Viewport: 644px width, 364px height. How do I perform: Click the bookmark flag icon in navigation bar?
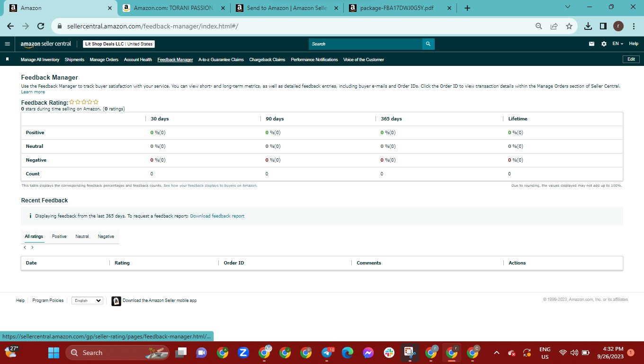tap(8, 59)
